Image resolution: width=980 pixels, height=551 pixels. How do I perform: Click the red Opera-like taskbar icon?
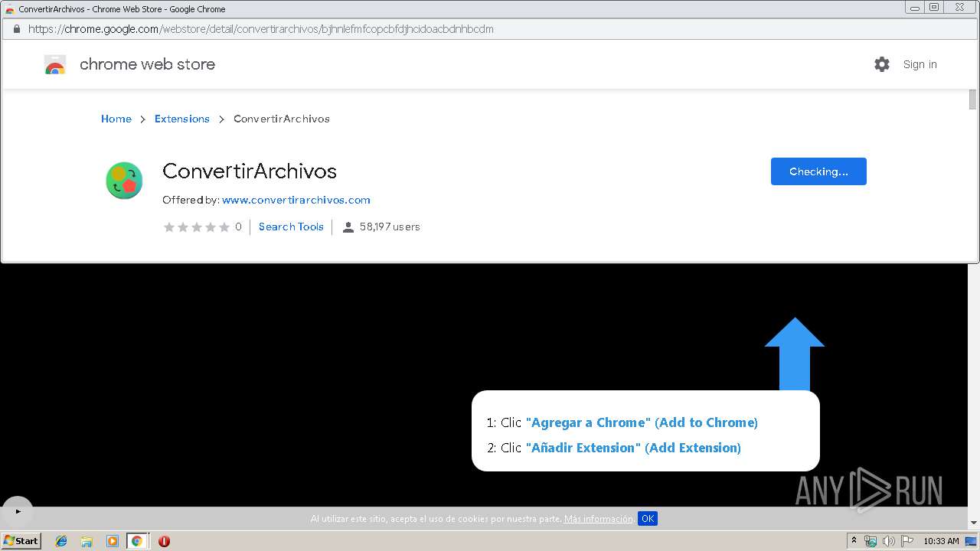tap(164, 541)
